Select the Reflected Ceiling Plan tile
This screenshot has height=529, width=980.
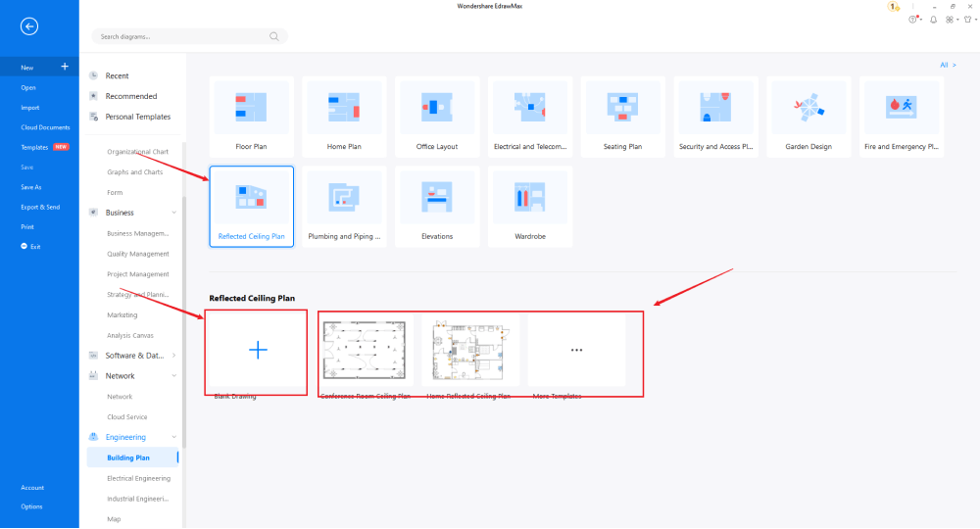click(x=251, y=207)
